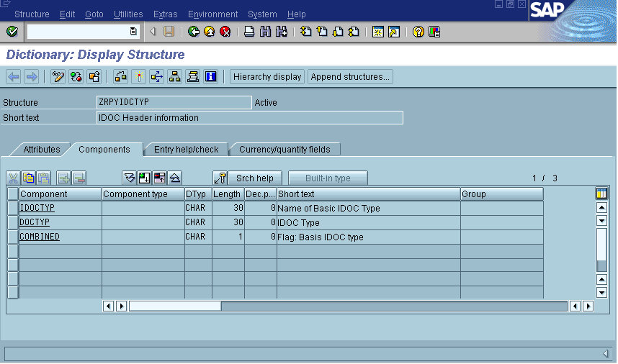Select the row marker for DOCTYP
Image resolution: width=618 pixels, height=364 pixels.
[x=13, y=222]
